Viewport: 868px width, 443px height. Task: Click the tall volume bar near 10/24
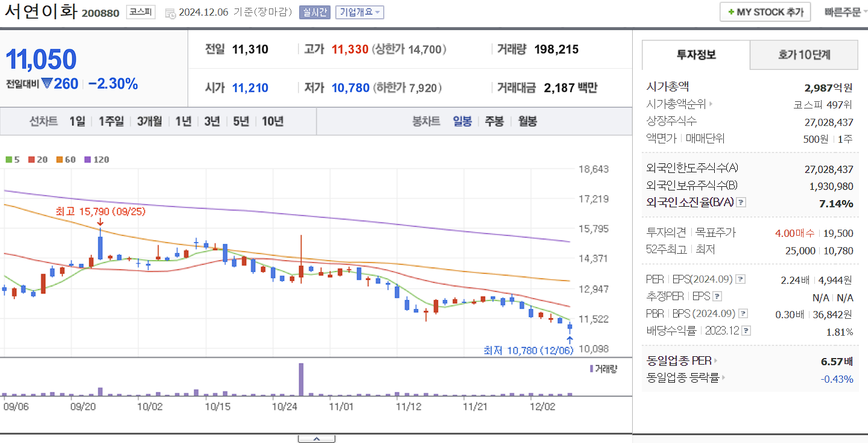pos(301,379)
